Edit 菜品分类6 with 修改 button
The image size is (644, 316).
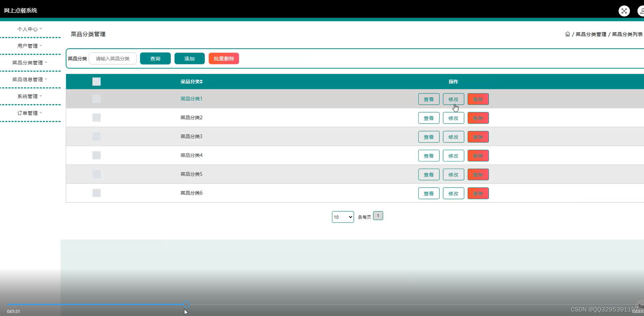(x=453, y=193)
